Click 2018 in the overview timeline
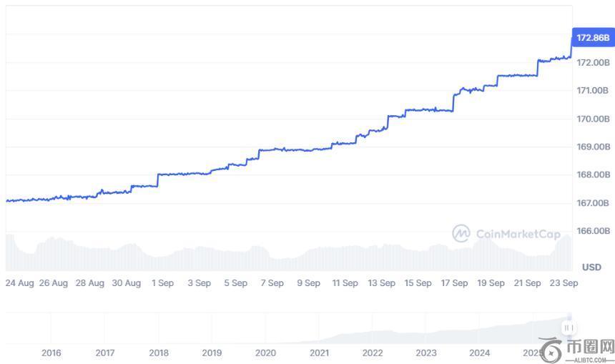615x364 pixels. pyautogui.click(x=159, y=353)
